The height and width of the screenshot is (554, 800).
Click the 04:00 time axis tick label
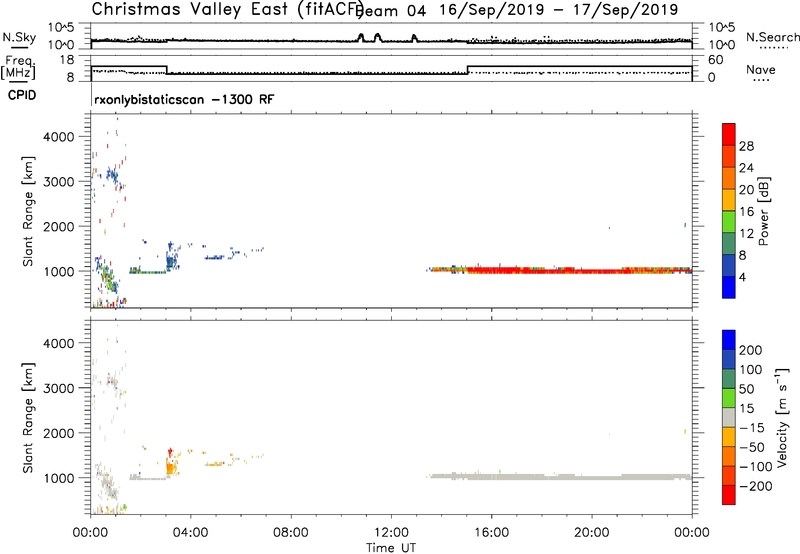click(190, 533)
